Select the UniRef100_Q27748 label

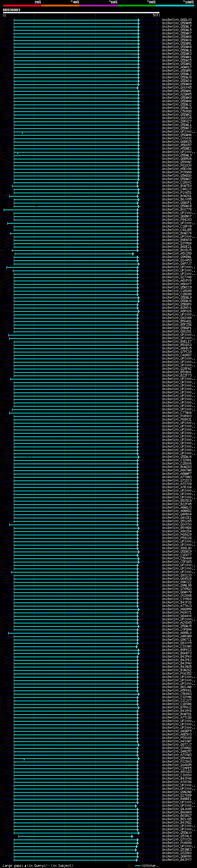tap(176, 277)
